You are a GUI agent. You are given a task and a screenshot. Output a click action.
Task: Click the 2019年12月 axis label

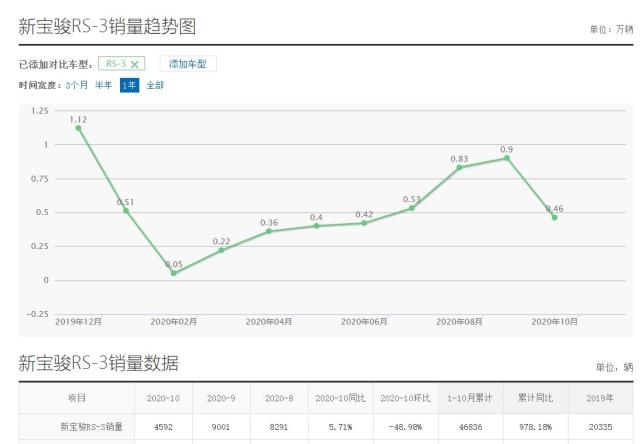click(78, 322)
